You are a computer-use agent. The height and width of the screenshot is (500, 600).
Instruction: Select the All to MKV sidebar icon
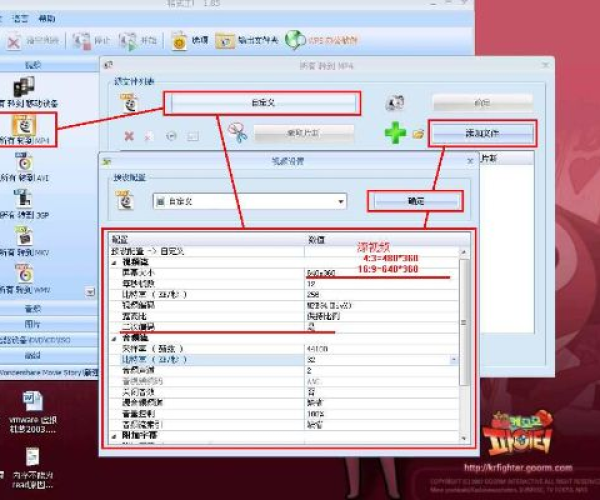click(x=24, y=236)
